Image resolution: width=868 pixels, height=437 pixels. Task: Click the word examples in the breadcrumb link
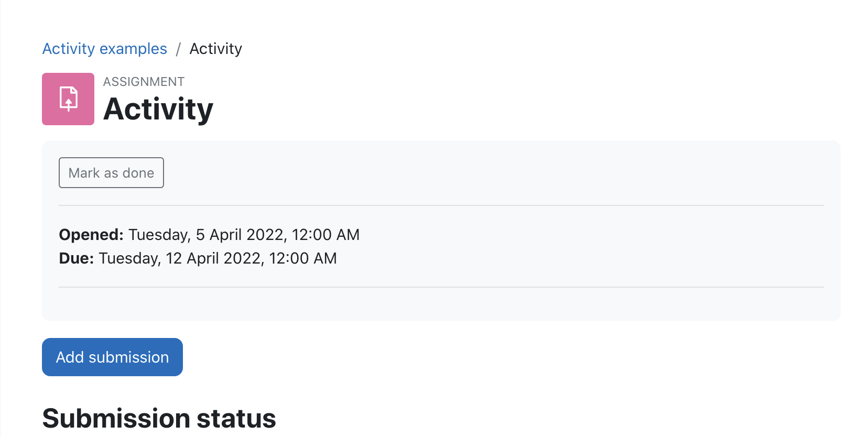[133, 49]
